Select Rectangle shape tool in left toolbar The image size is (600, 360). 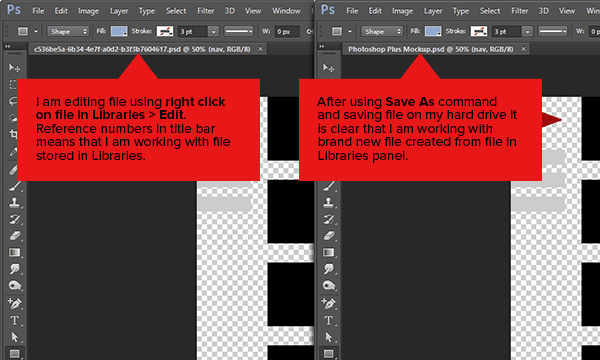coord(14,353)
